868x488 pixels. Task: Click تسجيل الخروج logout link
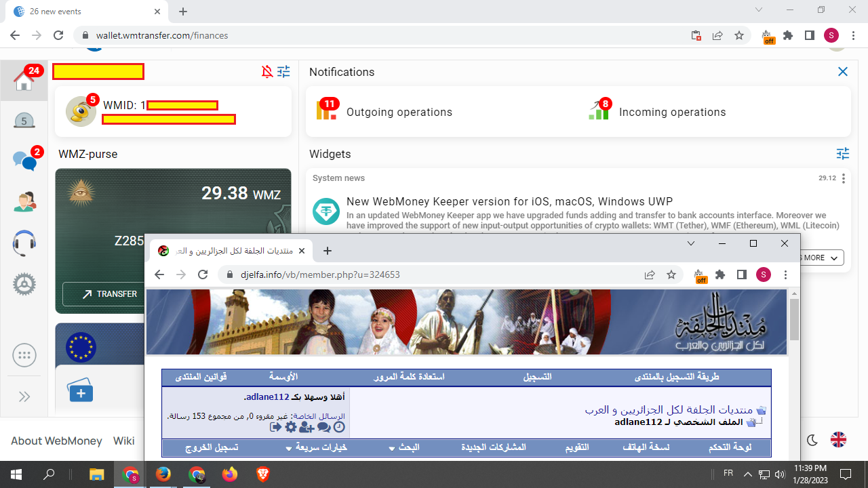212,448
